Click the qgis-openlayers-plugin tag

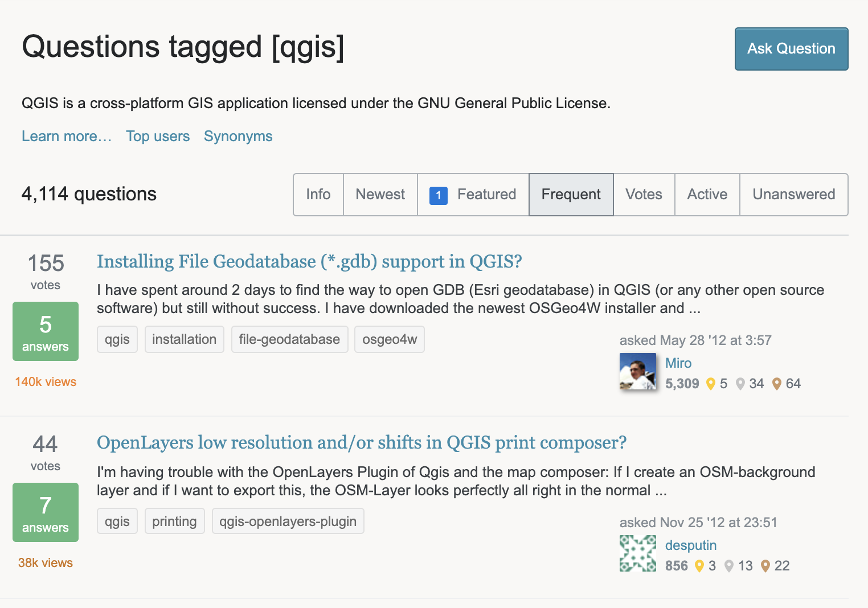[288, 521]
